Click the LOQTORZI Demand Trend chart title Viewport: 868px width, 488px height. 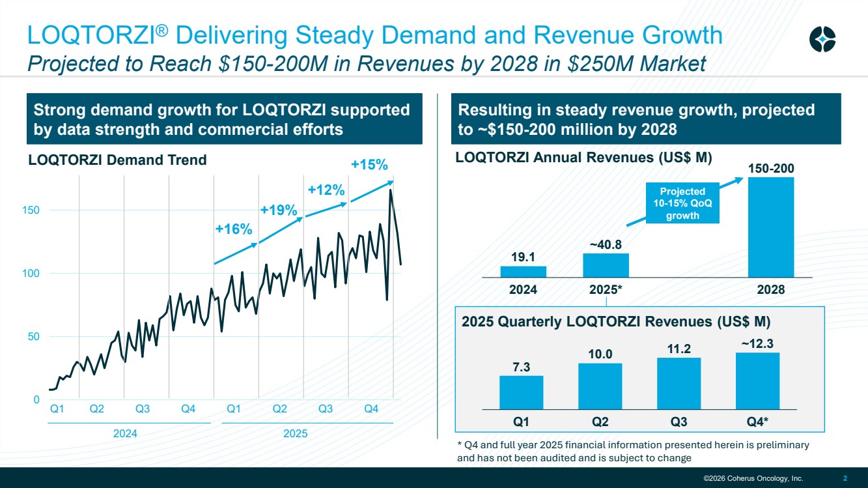point(117,160)
